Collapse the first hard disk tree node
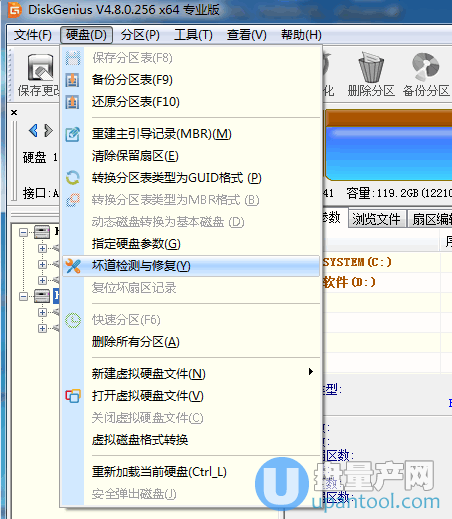The image size is (452, 519). tap(23, 232)
